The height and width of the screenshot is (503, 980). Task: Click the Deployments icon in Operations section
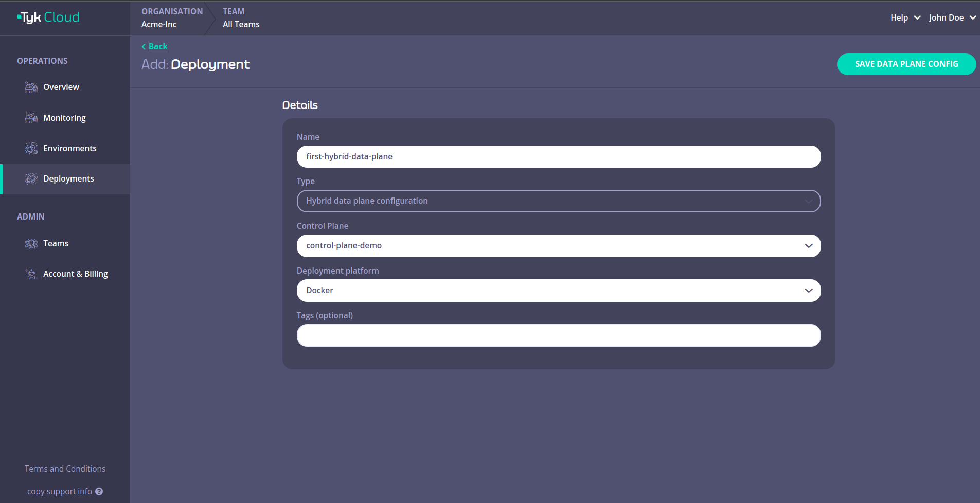click(31, 178)
